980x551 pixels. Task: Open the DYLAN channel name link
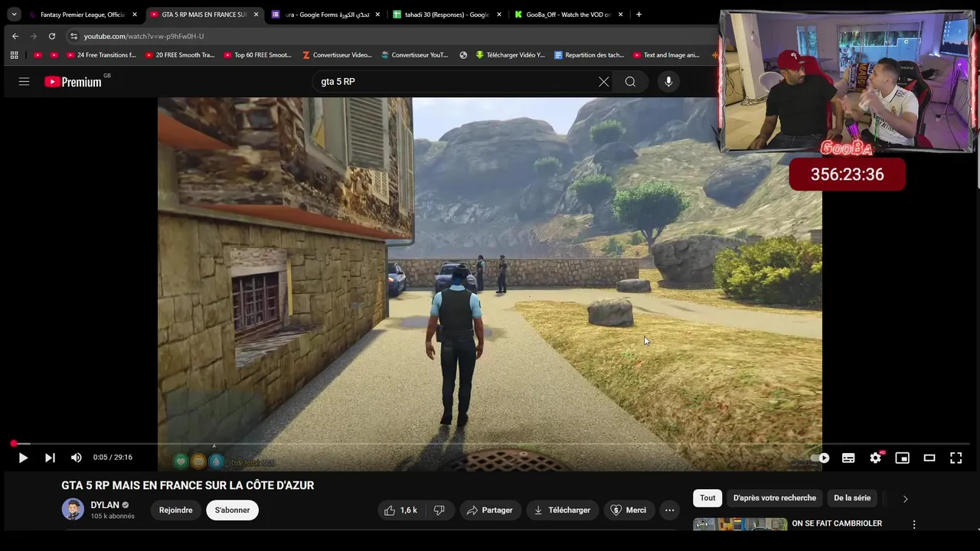(105, 505)
